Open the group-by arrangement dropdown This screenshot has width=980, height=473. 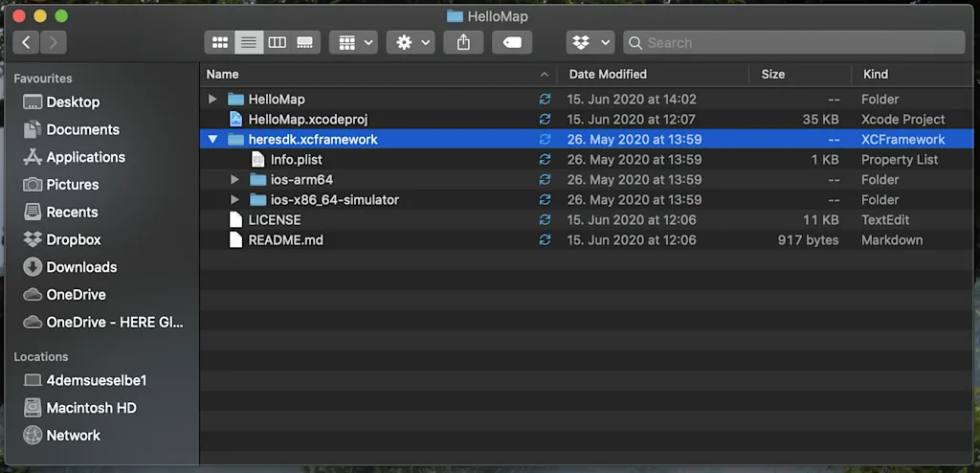coord(354,42)
